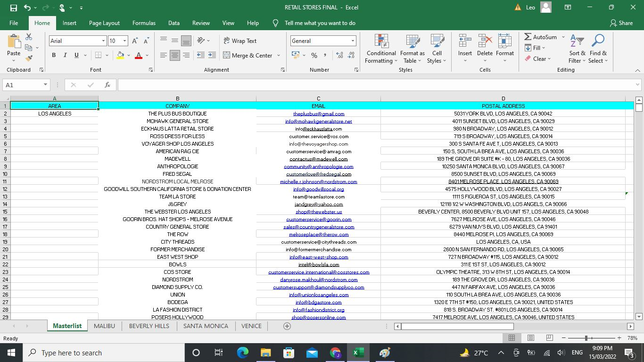
Task: Apply percent style to cells
Action: click(x=314, y=55)
